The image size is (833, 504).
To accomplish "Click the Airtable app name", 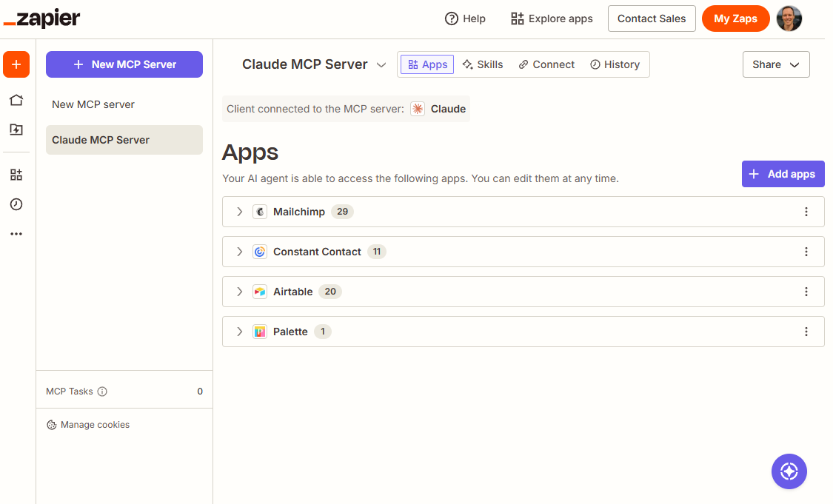I will click(x=292, y=292).
